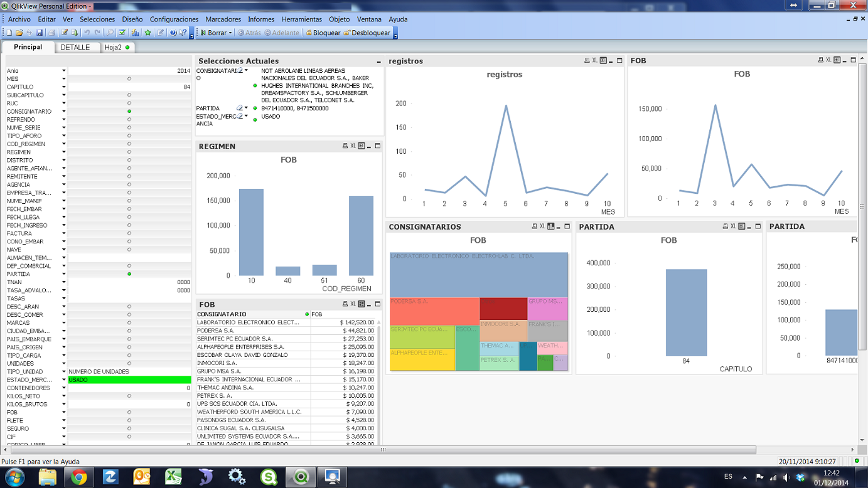Open the Selecciones menu
The height and width of the screenshot is (488, 868).
point(97,19)
